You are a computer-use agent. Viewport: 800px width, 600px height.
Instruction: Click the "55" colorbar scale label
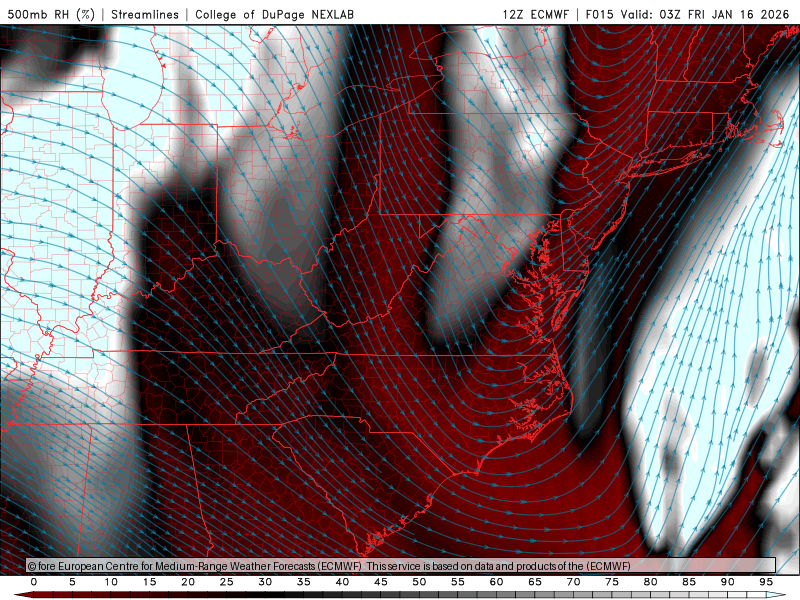point(458,582)
